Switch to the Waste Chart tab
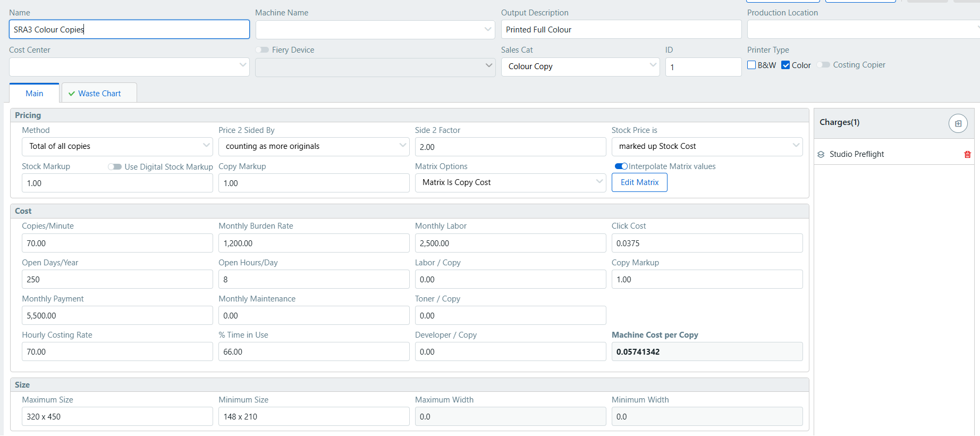Viewport: 980px width, 436px height. point(99,94)
